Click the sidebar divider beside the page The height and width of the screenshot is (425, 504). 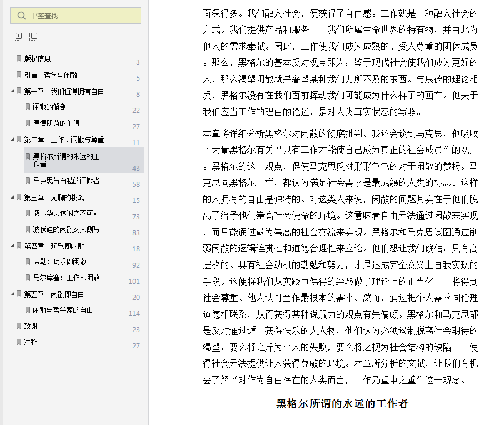coord(148,212)
